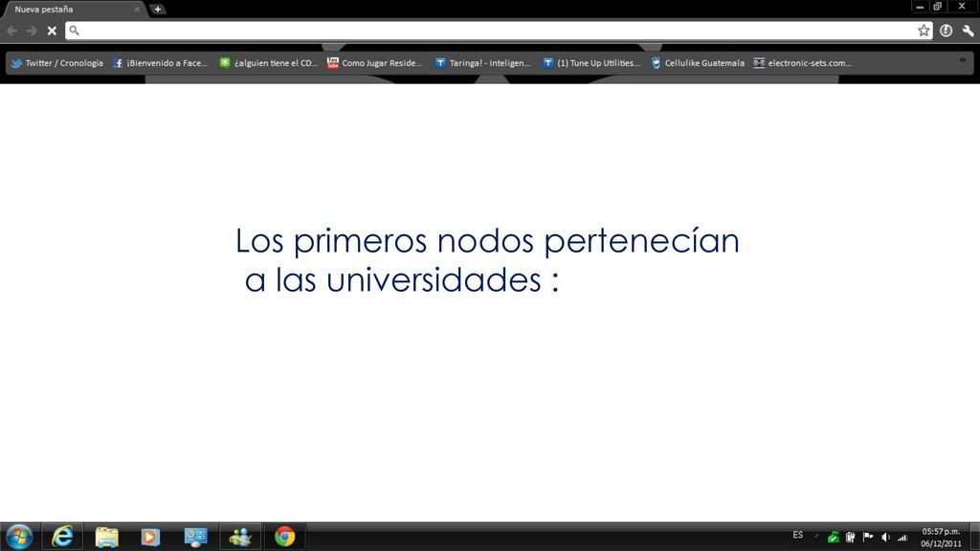Viewport: 980px width, 551px height.
Task: Open Windows Live Messenger from taskbar
Action: pyautogui.click(x=240, y=537)
